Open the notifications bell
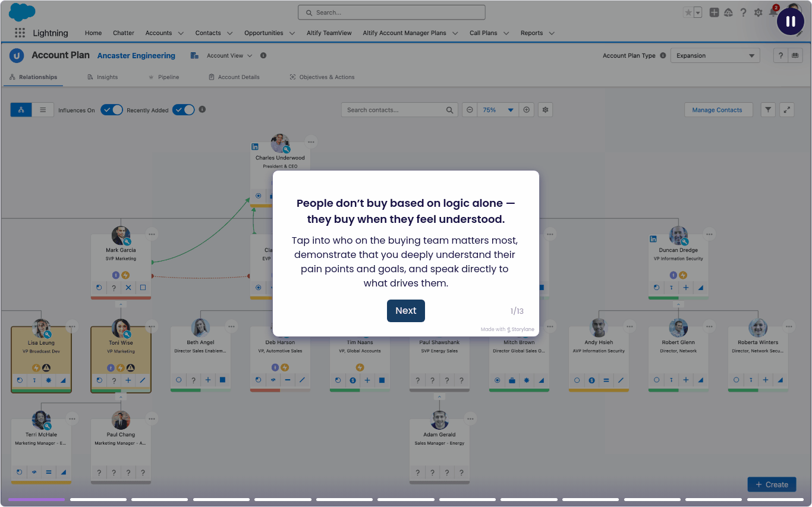The image size is (812, 507). [773, 12]
